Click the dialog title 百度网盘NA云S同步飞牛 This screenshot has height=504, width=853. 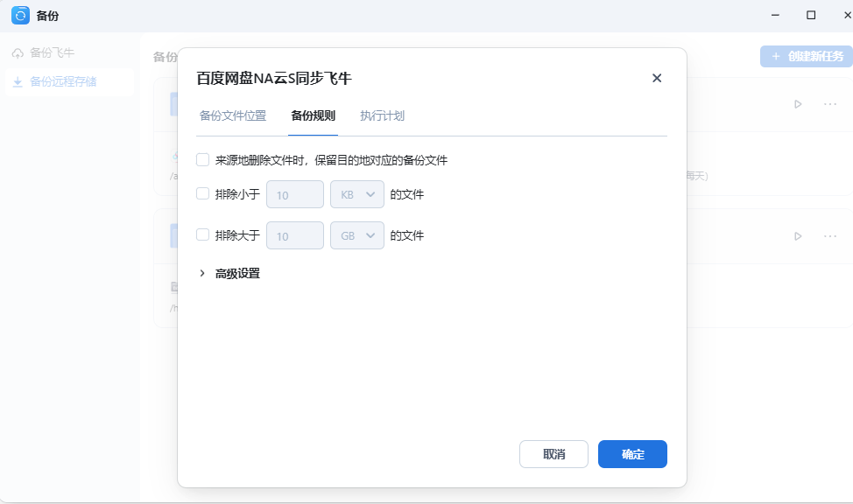pyautogui.click(x=274, y=78)
